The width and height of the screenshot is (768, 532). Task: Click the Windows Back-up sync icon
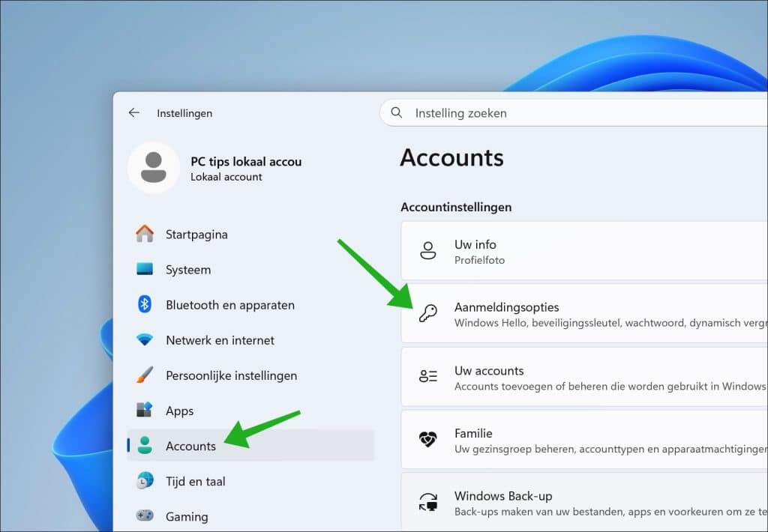point(428,502)
